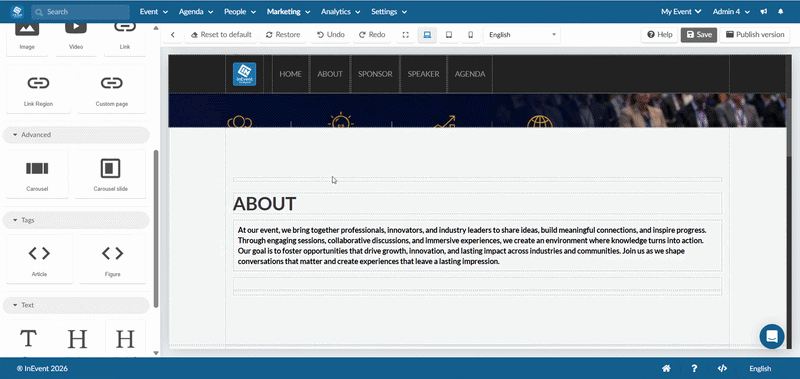Open the chat support bubble
This screenshot has height=379, width=800.
[x=771, y=337]
